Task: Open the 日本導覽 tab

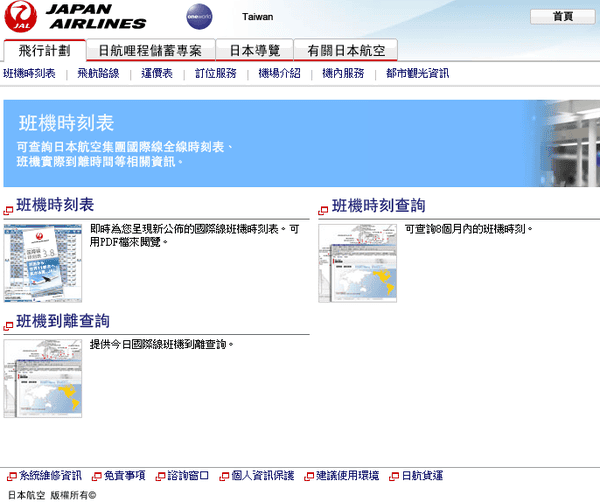Action: 254,50
